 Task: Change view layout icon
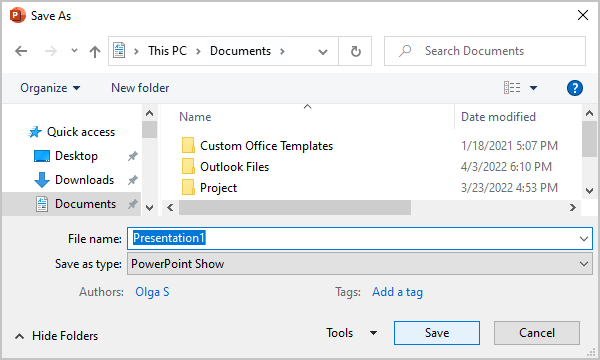coord(512,88)
